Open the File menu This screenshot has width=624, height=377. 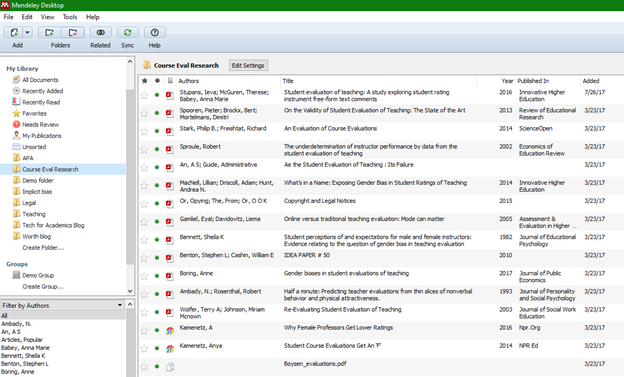(8, 17)
